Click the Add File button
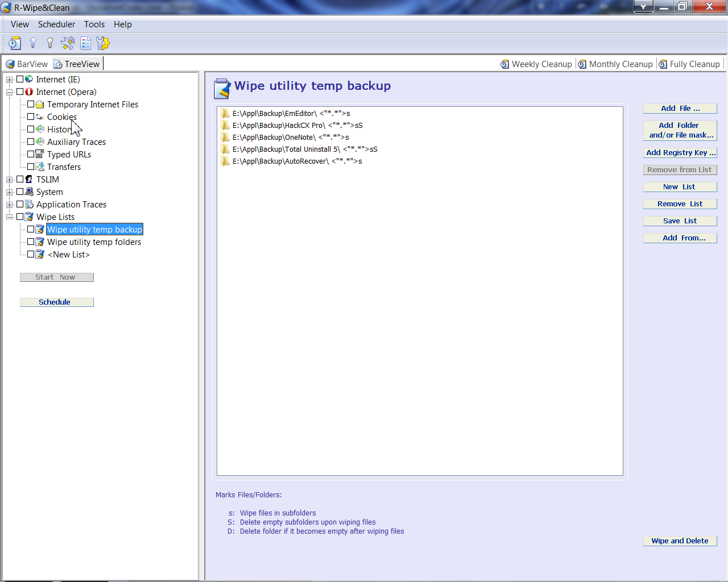Image resolution: width=728 pixels, height=582 pixels. point(680,109)
